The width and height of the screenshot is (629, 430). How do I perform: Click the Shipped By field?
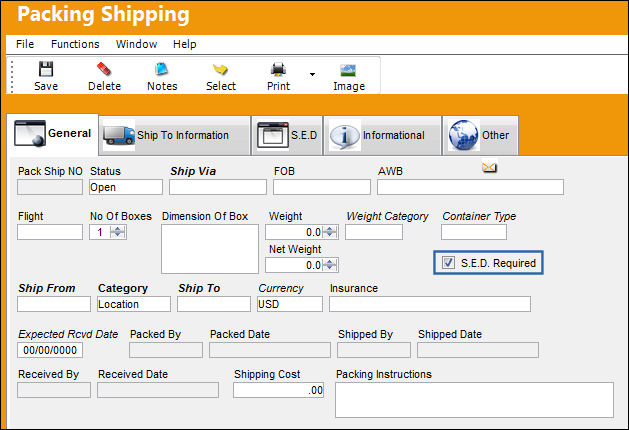(374, 350)
